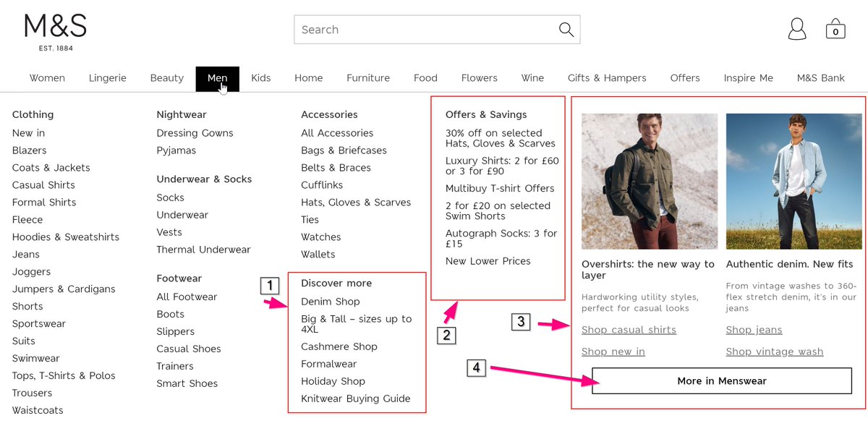The height and width of the screenshot is (426, 868).
Task: Click More in Menswear button
Action: click(722, 381)
